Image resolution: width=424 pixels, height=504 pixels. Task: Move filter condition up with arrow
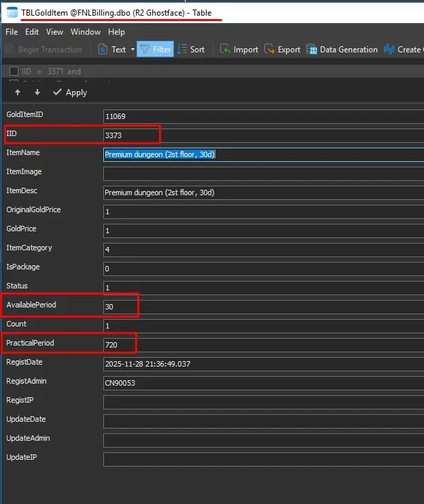pos(18,93)
